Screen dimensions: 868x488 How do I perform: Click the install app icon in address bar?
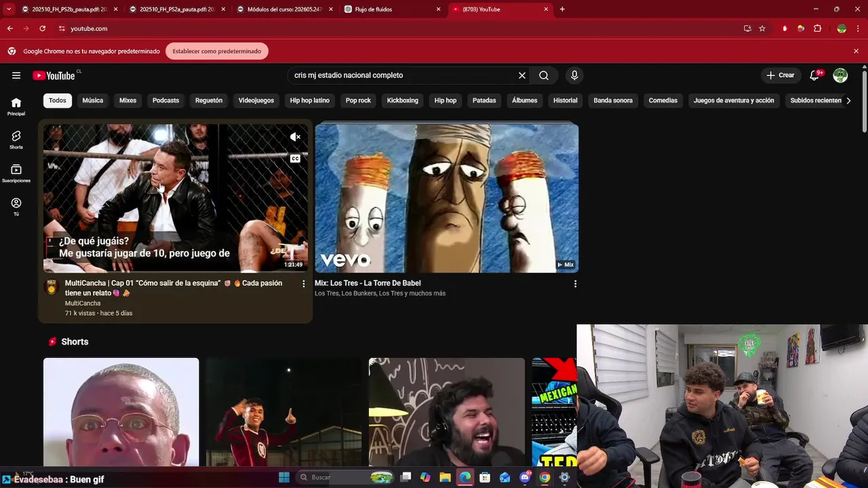click(747, 28)
